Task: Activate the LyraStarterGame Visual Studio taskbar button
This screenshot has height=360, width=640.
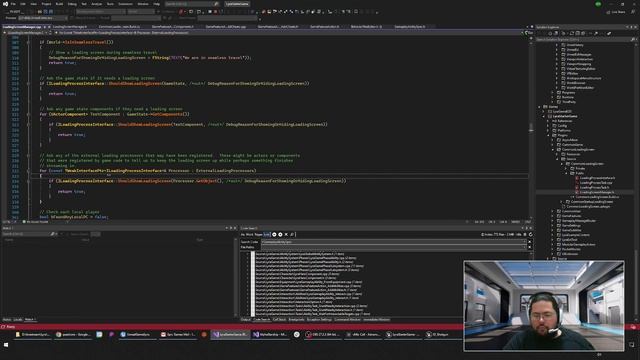Action: [x=230, y=334]
